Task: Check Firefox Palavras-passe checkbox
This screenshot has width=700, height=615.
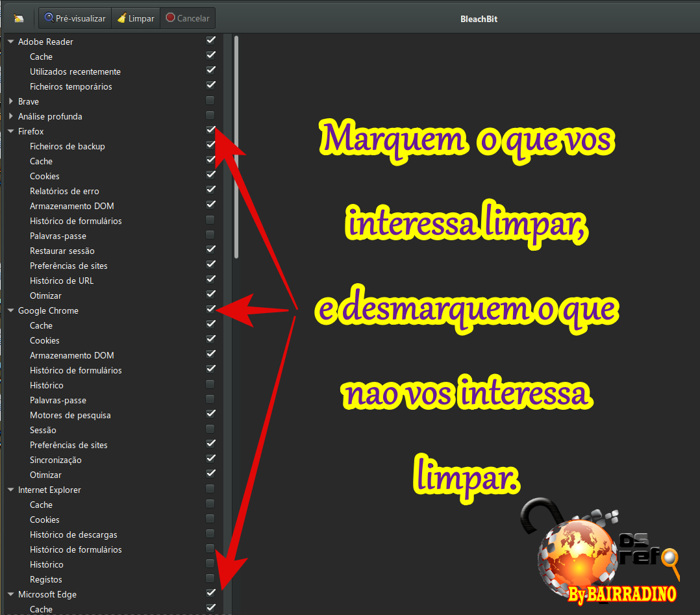Action: [210, 235]
